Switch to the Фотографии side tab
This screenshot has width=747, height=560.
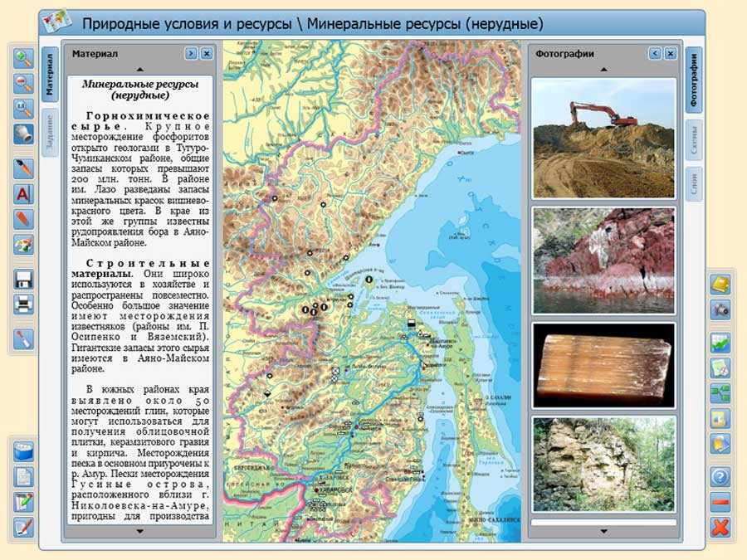point(694,80)
